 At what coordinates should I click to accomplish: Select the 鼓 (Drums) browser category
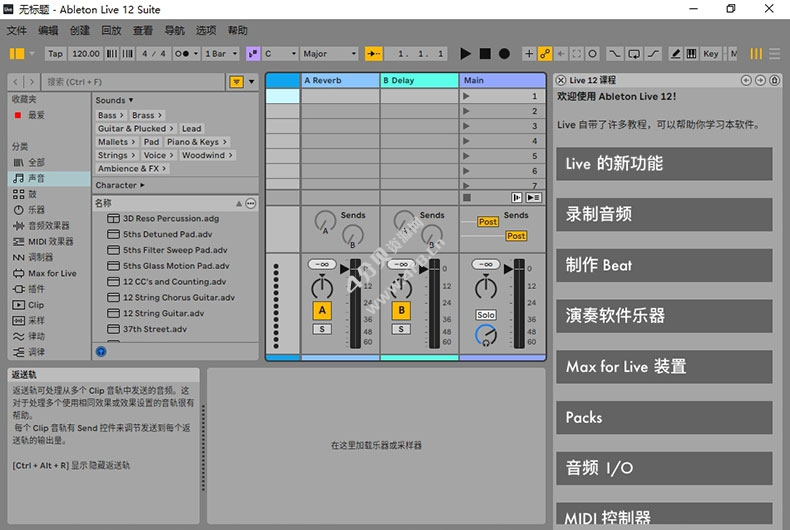point(32,194)
